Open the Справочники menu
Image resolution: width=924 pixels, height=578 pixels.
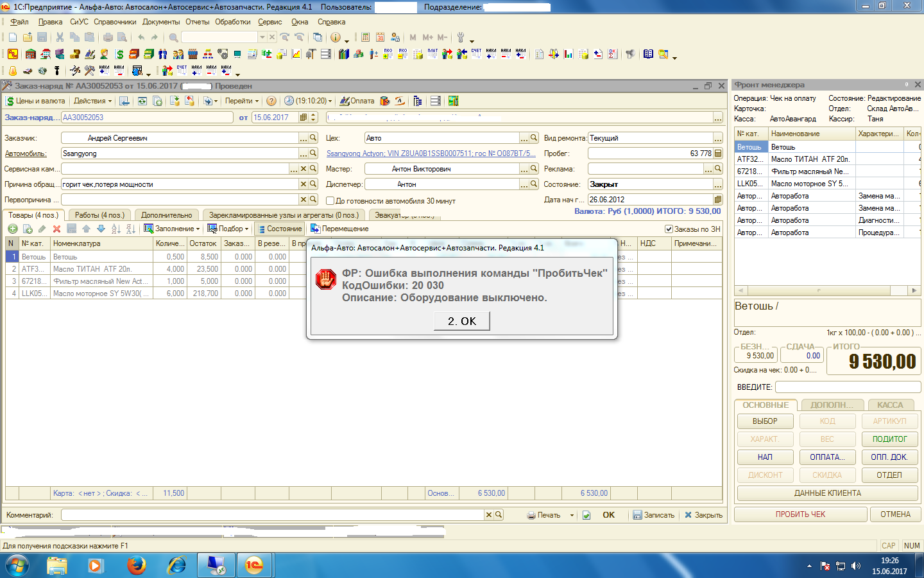tap(115, 22)
